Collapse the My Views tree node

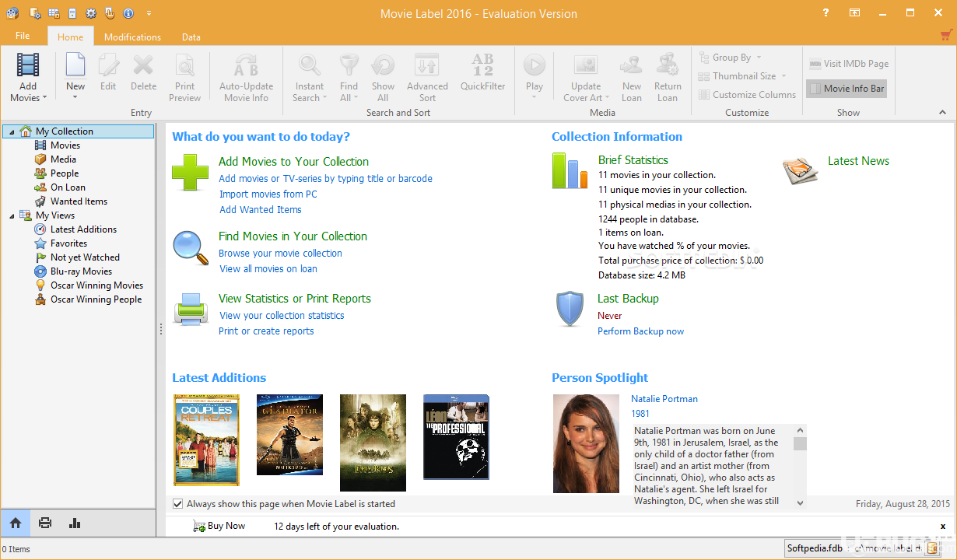12,215
